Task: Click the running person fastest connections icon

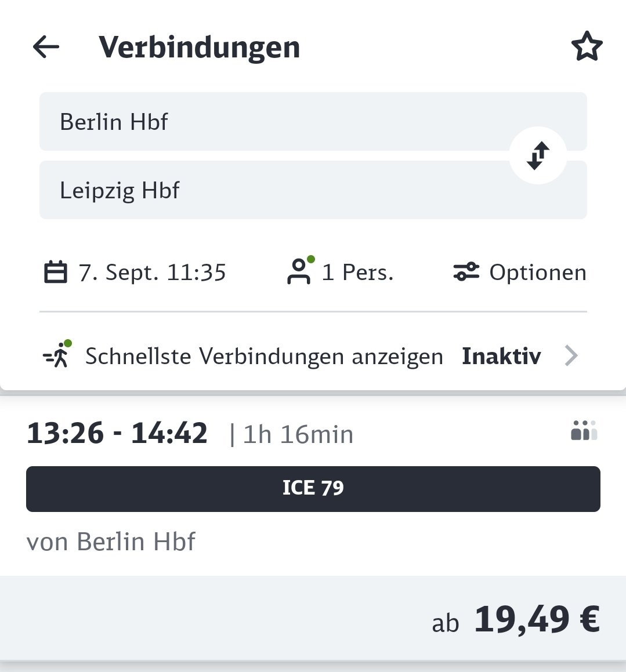Action: point(58,354)
